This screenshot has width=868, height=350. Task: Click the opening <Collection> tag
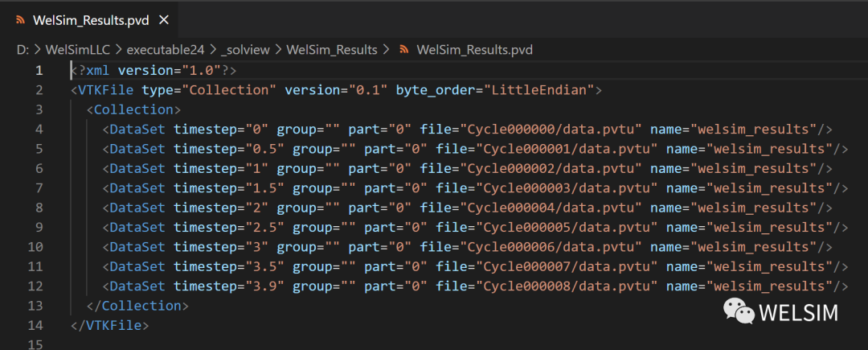pos(134,109)
